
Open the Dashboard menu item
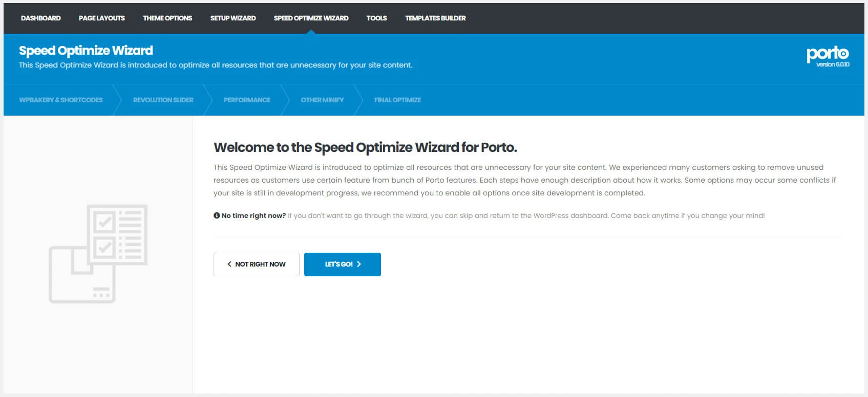coord(40,18)
